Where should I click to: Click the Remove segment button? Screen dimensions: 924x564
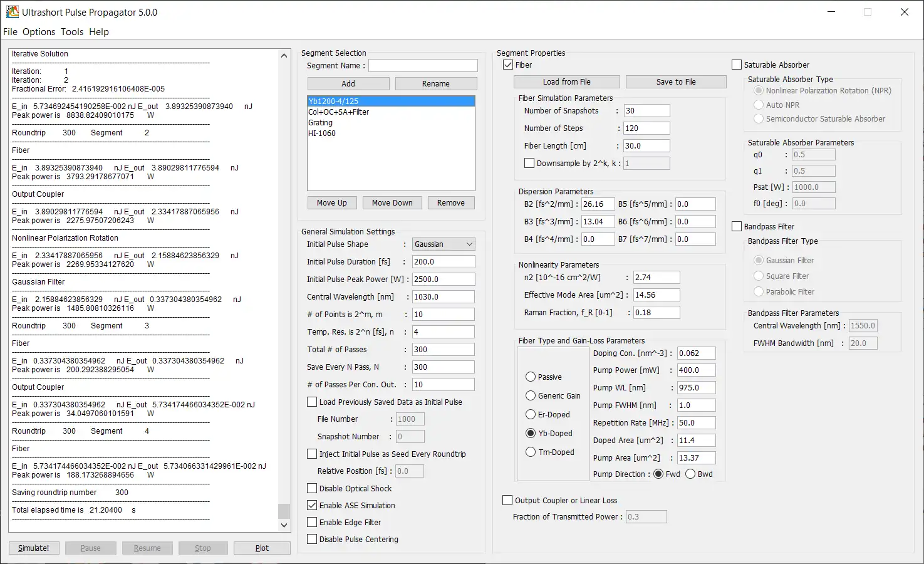click(x=451, y=203)
